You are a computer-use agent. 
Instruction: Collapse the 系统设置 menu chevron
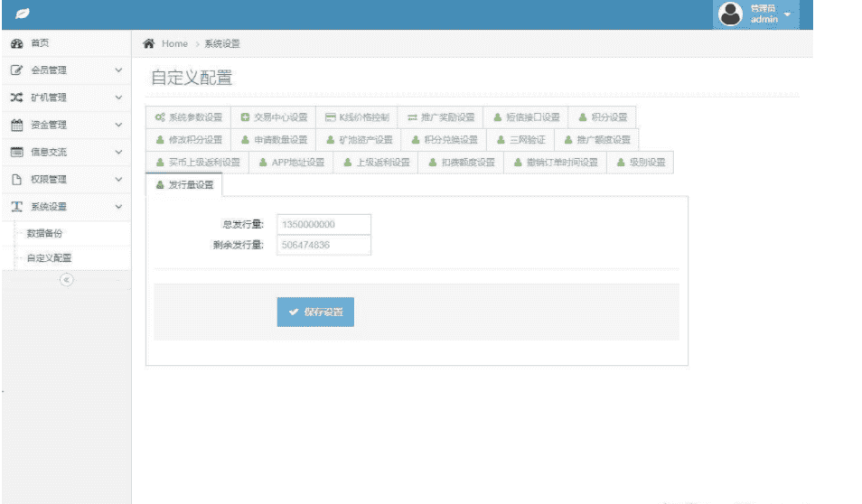tap(118, 207)
